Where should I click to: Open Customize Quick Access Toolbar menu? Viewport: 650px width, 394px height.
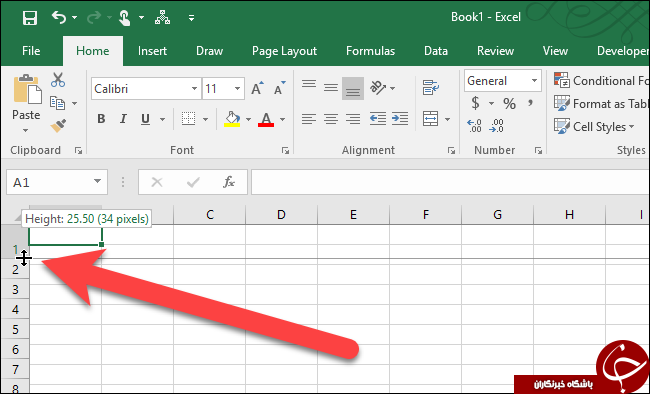pyautogui.click(x=191, y=18)
